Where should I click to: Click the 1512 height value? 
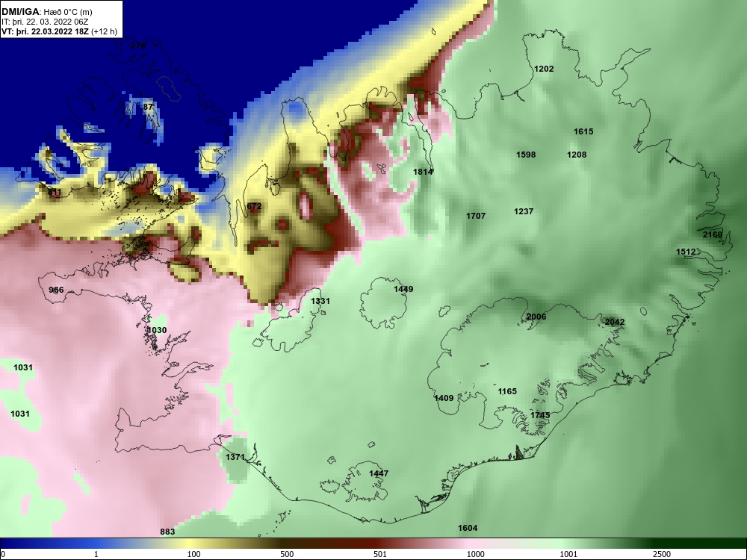pyautogui.click(x=686, y=252)
